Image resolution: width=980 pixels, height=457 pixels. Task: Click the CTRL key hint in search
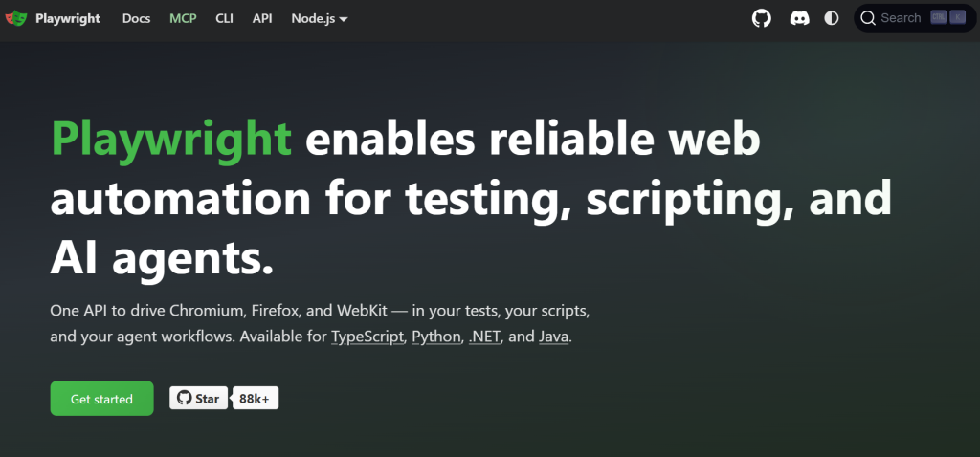(938, 17)
